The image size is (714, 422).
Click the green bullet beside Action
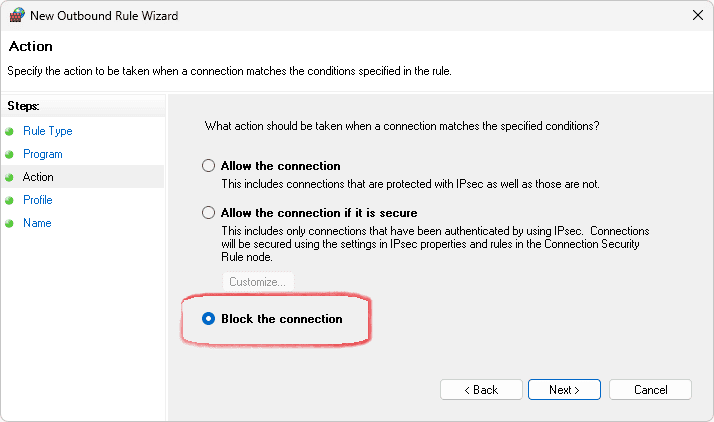point(10,177)
